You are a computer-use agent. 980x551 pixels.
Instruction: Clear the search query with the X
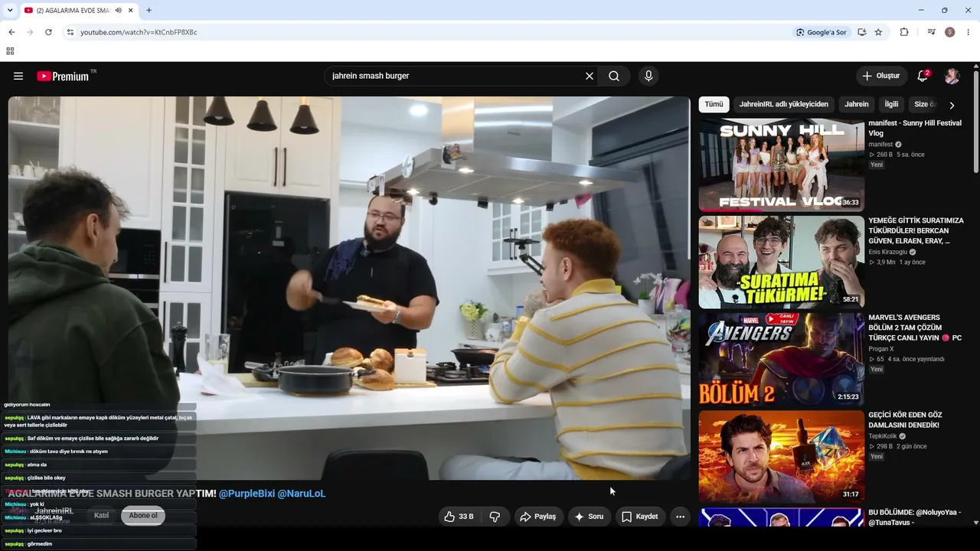[590, 76]
